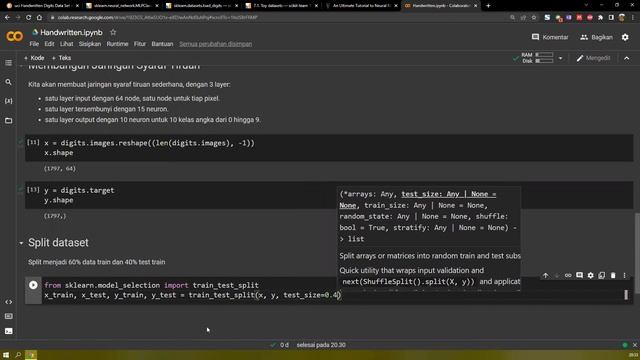
Task: Add a comment to the cell icon
Action: tap(579, 276)
